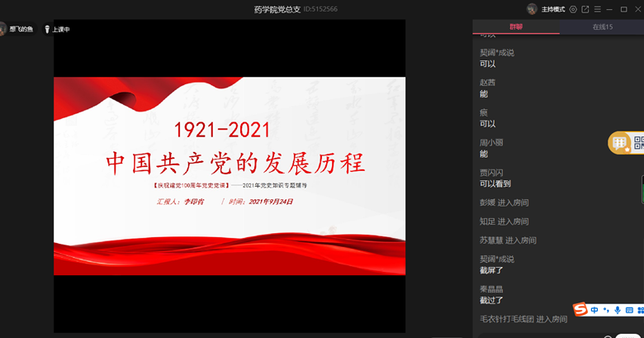The height and width of the screenshot is (338, 644).
Task: Click the room ID 5152566 text
Action: tap(320, 9)
